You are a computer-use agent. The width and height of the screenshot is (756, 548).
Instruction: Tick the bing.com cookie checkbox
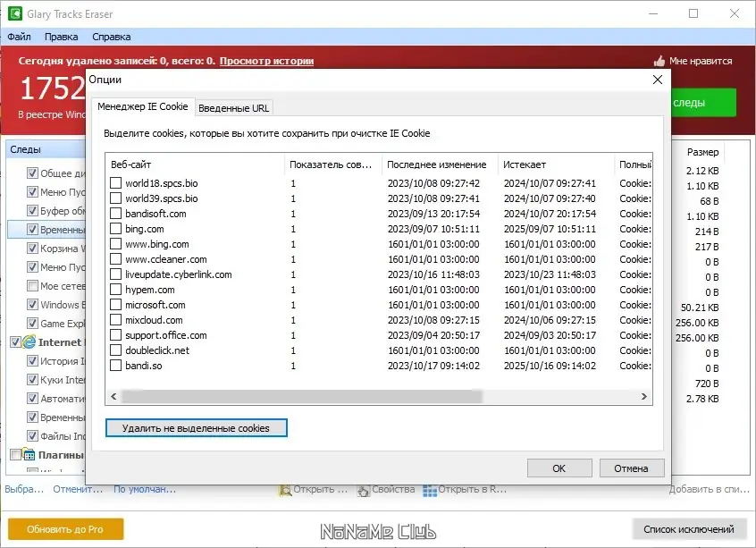coord(115,229)
